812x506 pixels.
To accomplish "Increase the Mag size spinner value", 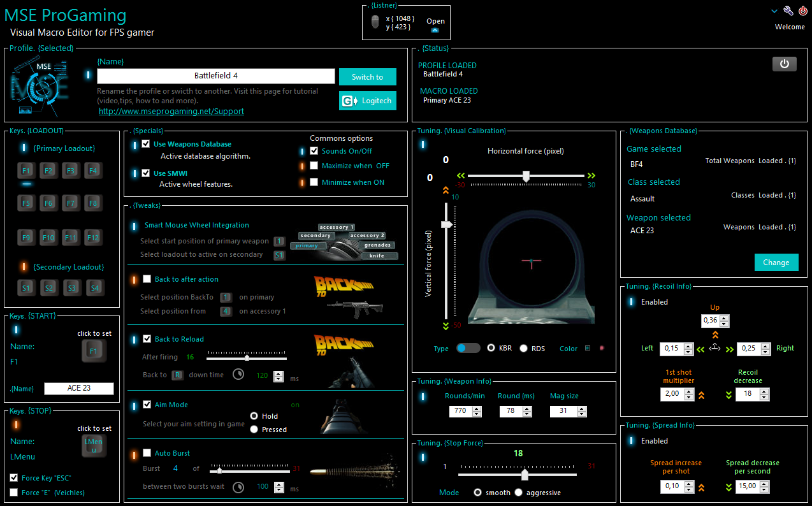I will click(x=581, y=408).
